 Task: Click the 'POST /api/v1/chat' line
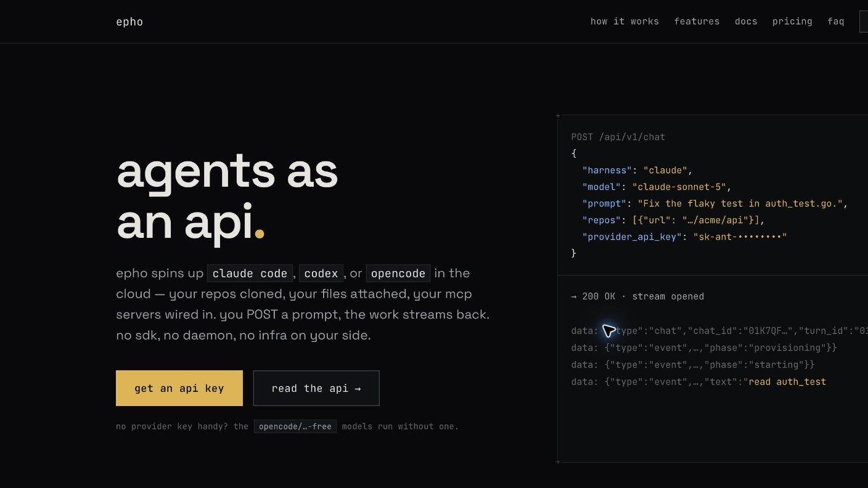click(618, 137)
